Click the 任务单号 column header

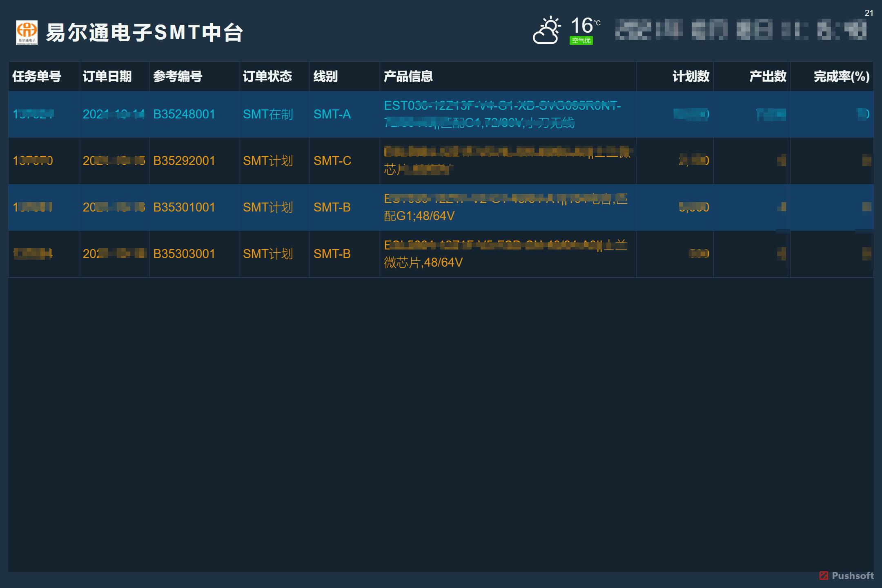(37, 76)
